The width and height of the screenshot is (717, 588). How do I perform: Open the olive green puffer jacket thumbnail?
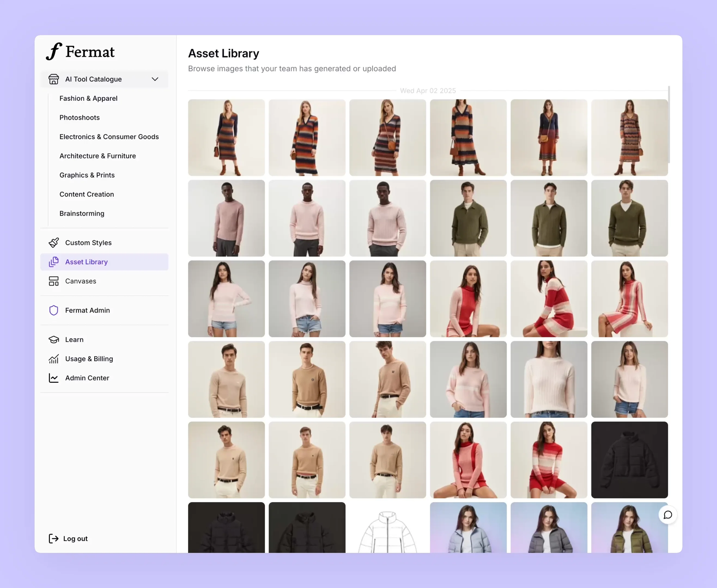tap(630, 527)
